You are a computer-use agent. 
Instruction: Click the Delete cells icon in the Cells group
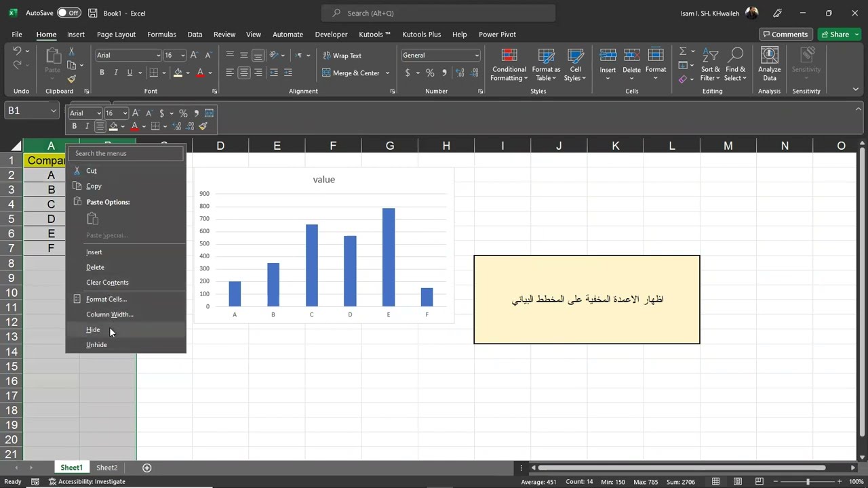coord(631,56)
